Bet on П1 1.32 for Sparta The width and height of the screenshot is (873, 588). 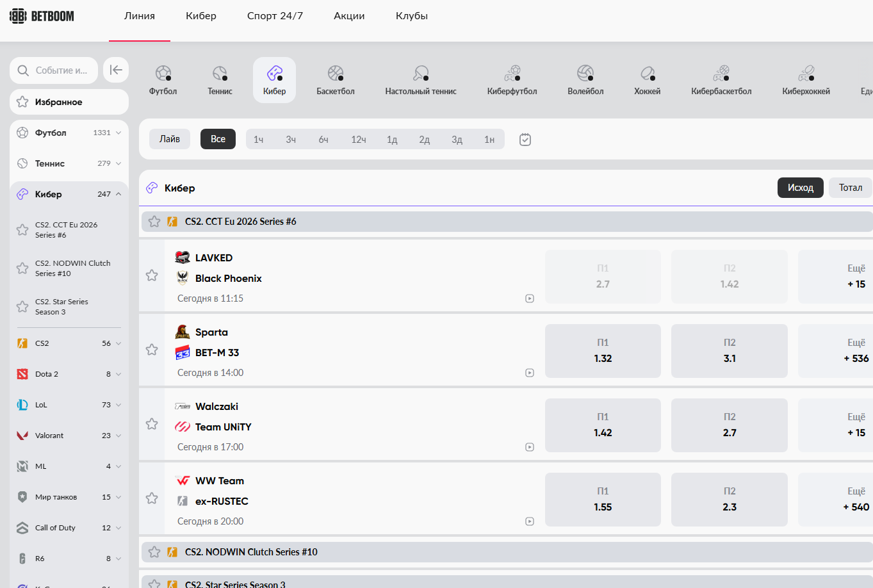(603, 351)
